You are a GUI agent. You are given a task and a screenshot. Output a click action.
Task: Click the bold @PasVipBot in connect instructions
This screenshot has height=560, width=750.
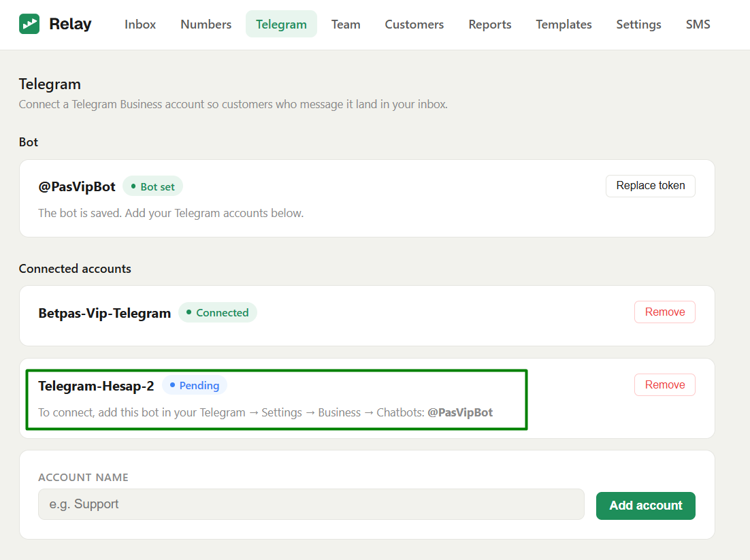[x=460, y=412]
